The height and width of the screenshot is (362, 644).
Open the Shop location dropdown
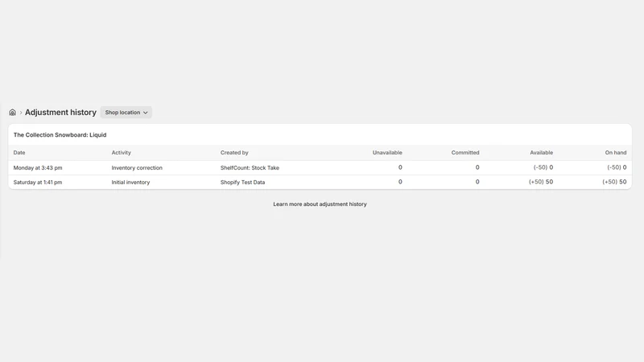(126, 112)
